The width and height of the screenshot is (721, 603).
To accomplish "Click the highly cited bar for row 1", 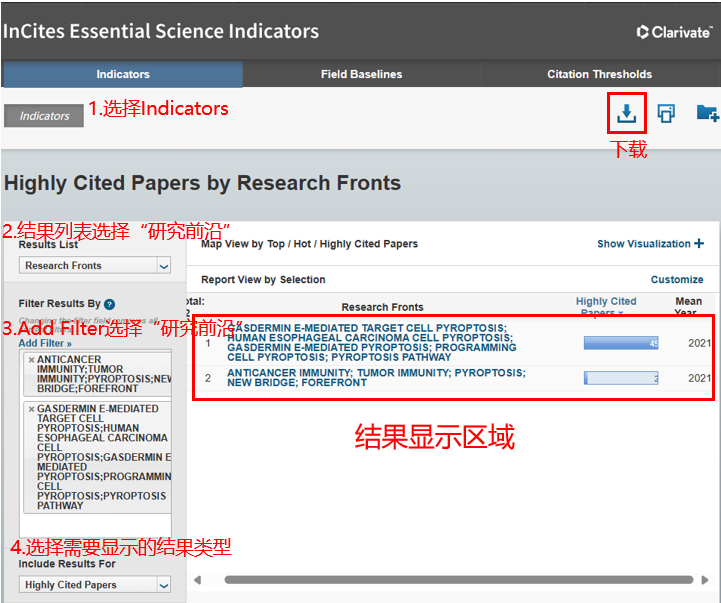I will tap(621, 343).
